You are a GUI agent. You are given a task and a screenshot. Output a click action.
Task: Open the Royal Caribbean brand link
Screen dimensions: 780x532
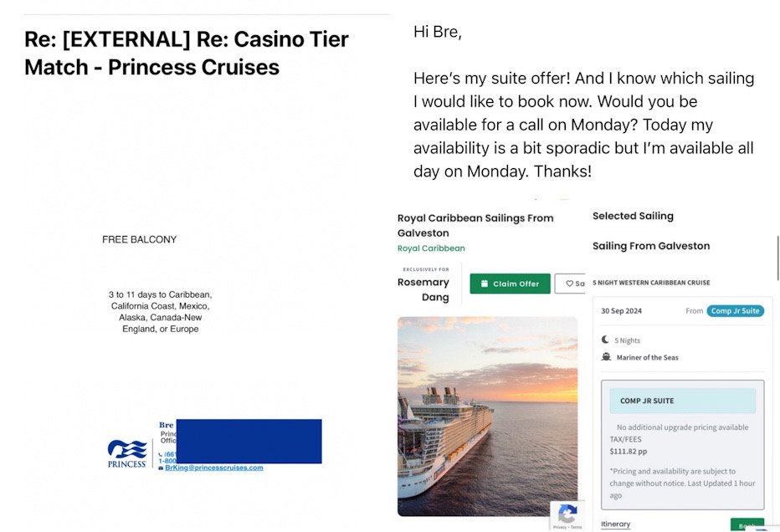(x=431, y=248)
